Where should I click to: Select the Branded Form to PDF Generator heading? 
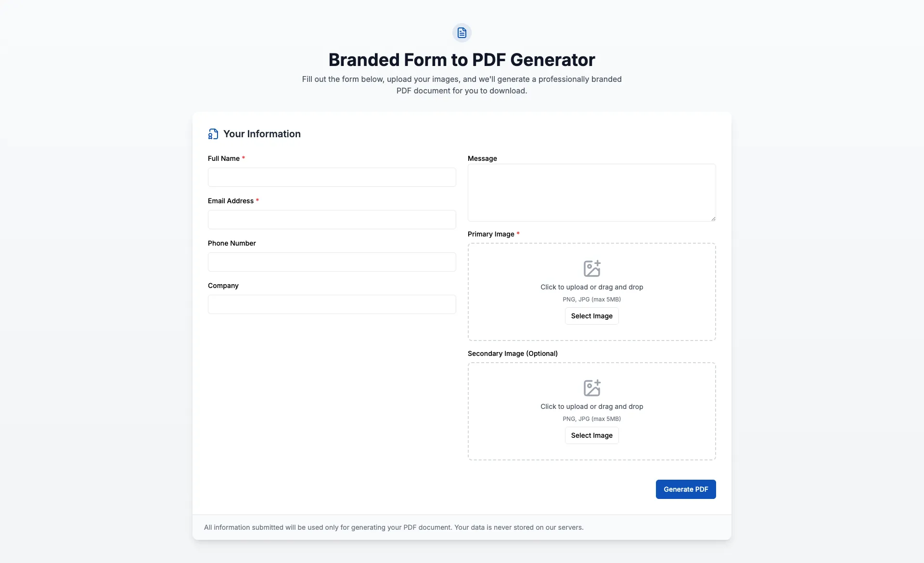click(462, 59)
